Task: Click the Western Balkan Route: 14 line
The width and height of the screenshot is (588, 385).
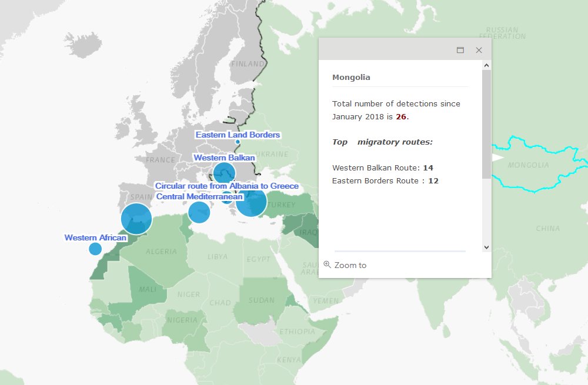Action: tap(383, 168)
